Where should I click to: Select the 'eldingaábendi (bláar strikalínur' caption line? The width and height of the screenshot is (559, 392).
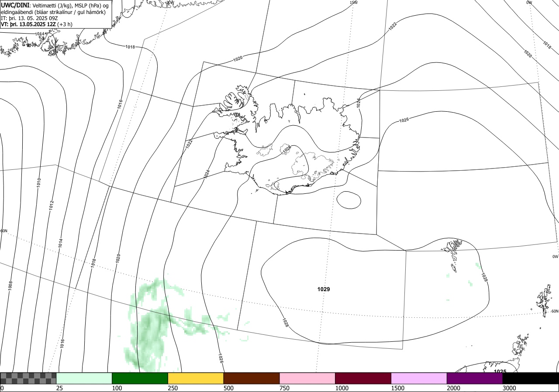[53, 12]
